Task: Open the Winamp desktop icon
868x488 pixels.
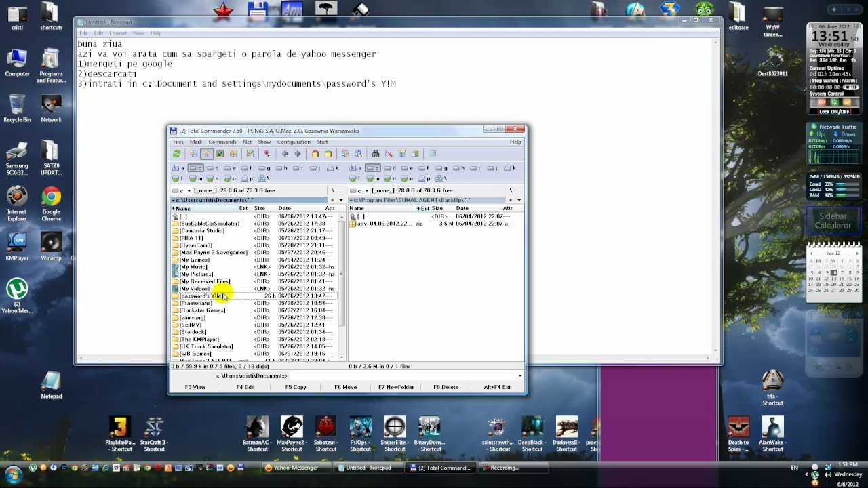Action: [x=51, y=247]
